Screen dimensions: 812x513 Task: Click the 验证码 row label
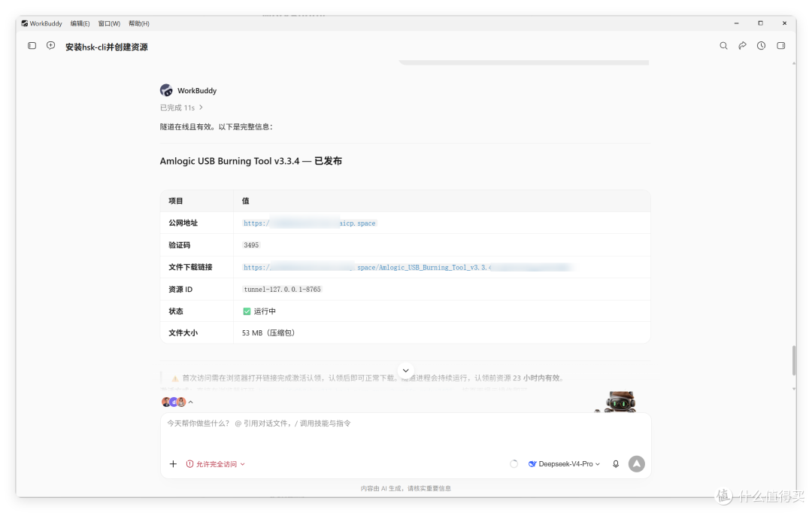[x=179, y=245]
